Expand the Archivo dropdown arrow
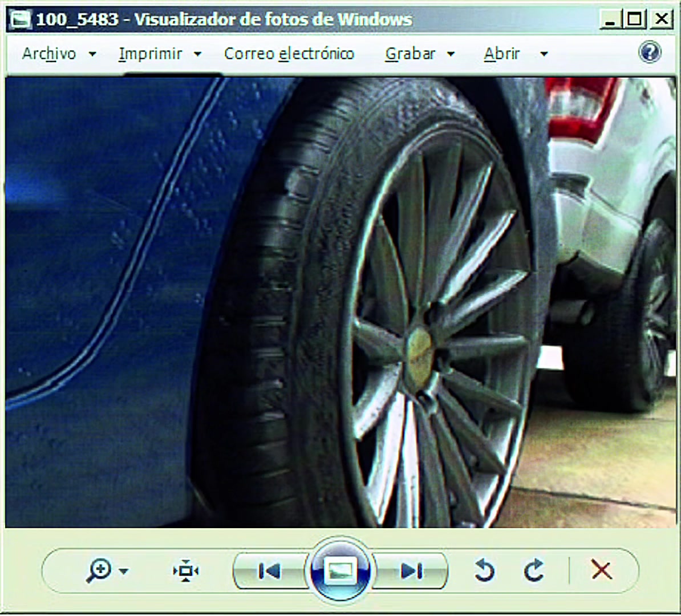Screen dimensions: 681x616 point(92,54)
